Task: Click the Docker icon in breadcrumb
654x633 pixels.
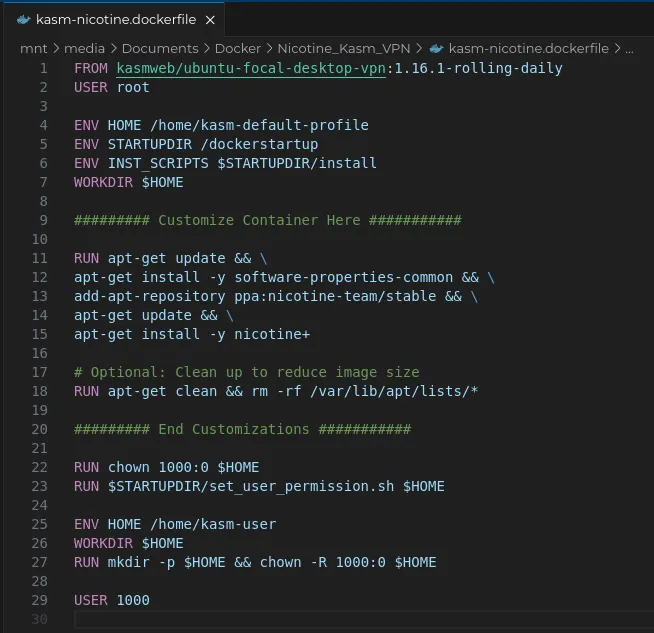Action: [x=436, y=47]
